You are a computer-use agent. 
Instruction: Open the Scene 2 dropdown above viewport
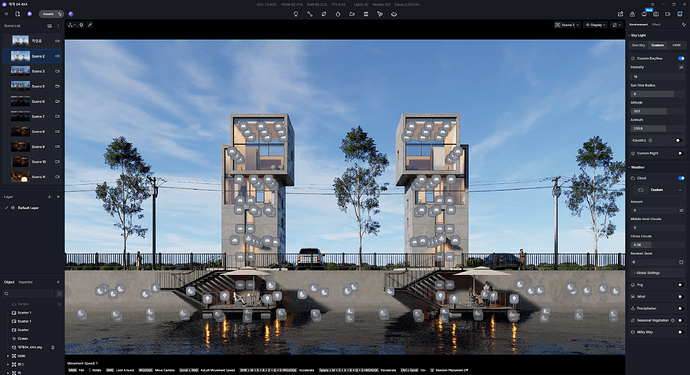tap(568, 25)
